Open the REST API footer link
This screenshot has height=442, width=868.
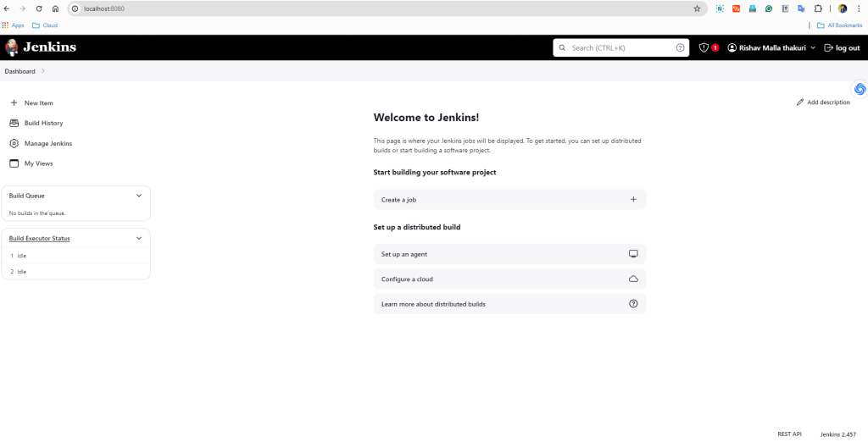click(789, 434)
